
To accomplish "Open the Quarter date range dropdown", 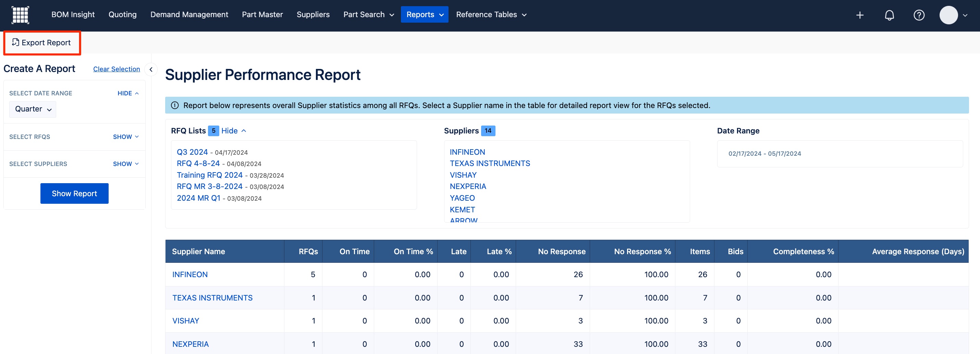I will pos(33,109).
